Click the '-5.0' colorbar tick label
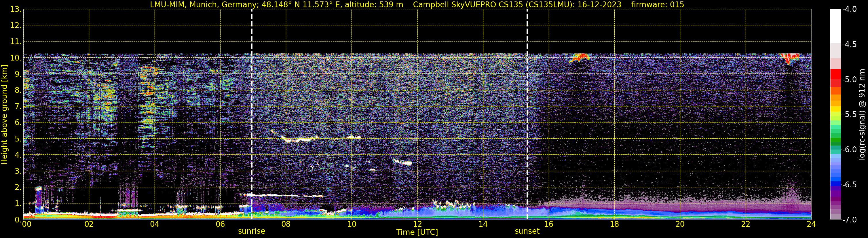 (x=849, y=80)
